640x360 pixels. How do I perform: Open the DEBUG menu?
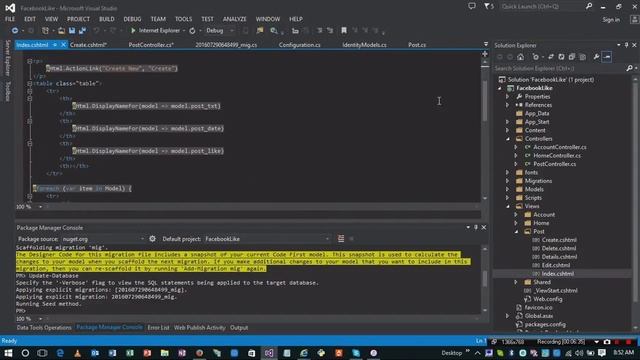point(132,19)
